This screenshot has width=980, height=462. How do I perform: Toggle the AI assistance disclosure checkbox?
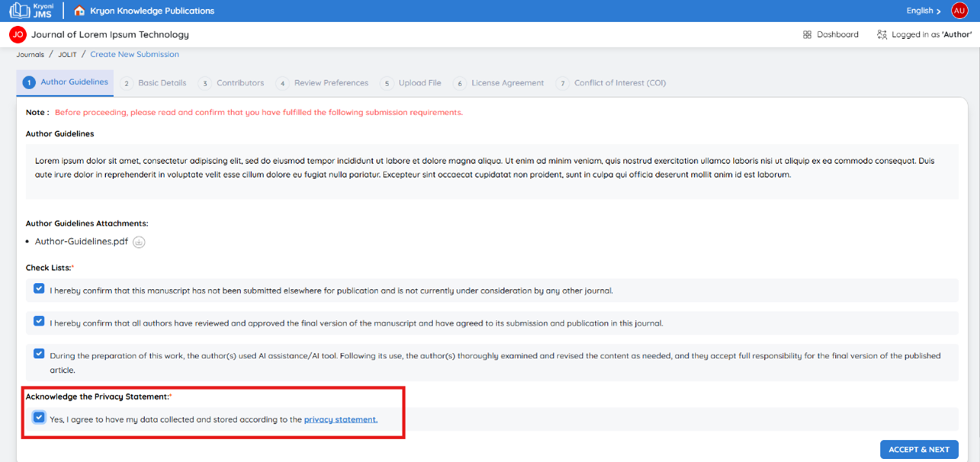tap(39, 354)
